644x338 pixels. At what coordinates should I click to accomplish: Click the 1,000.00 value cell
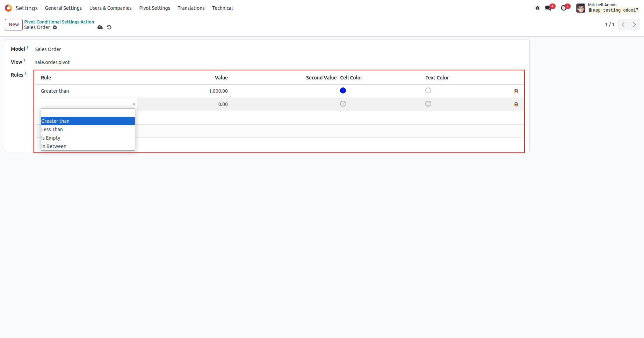point(218,91)
